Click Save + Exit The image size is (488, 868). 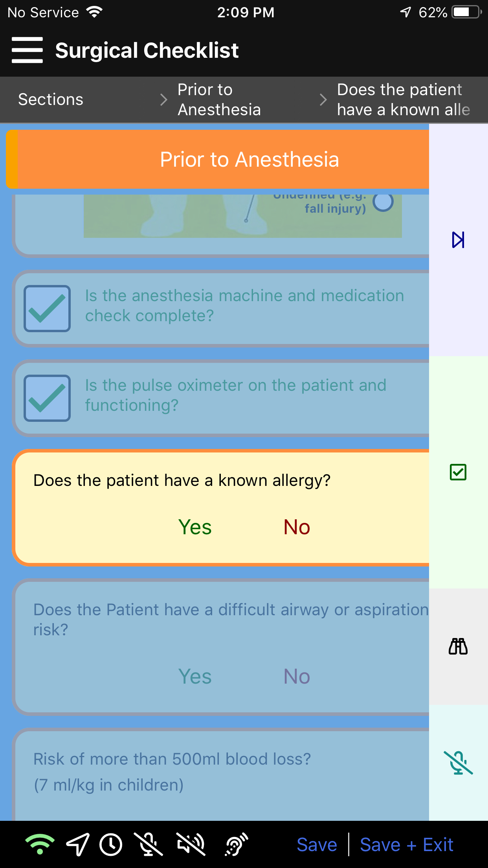(x=407, y=844)
